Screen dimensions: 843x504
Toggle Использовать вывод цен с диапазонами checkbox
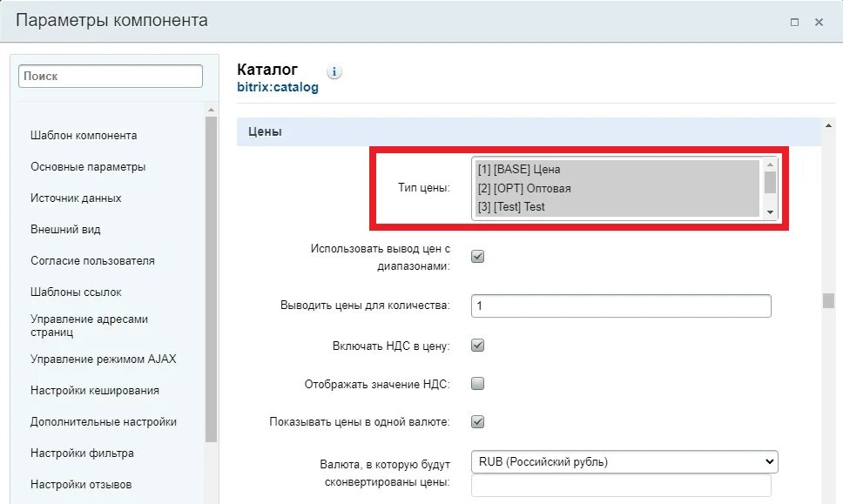(x=477, y=256)
